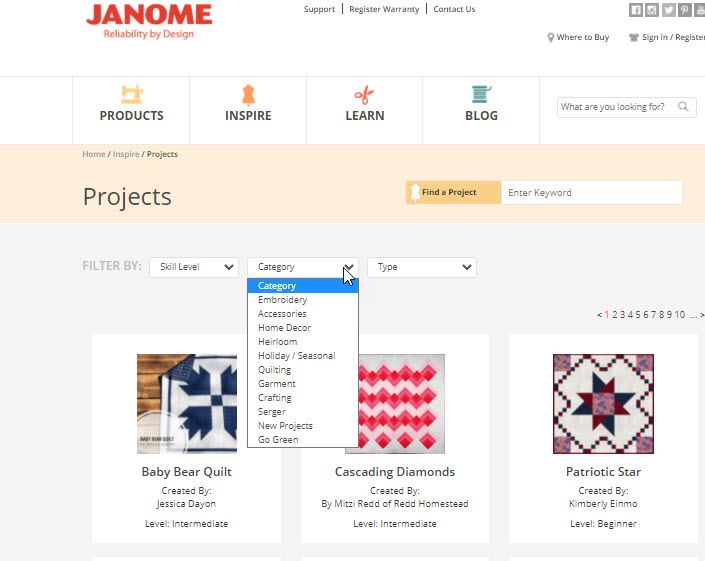Click the scissors Learn icon
This screenshot has height=561, width=705.
(x=364, y=94)
